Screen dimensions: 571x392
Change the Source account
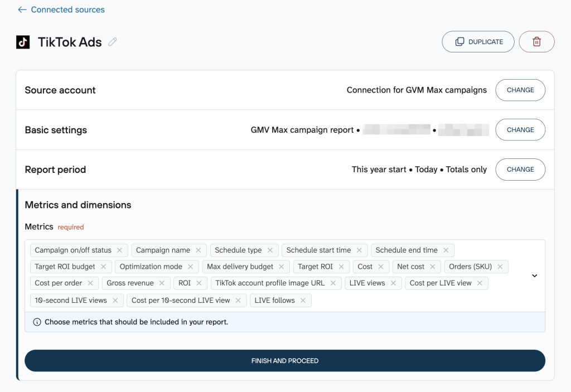(520, 90)
